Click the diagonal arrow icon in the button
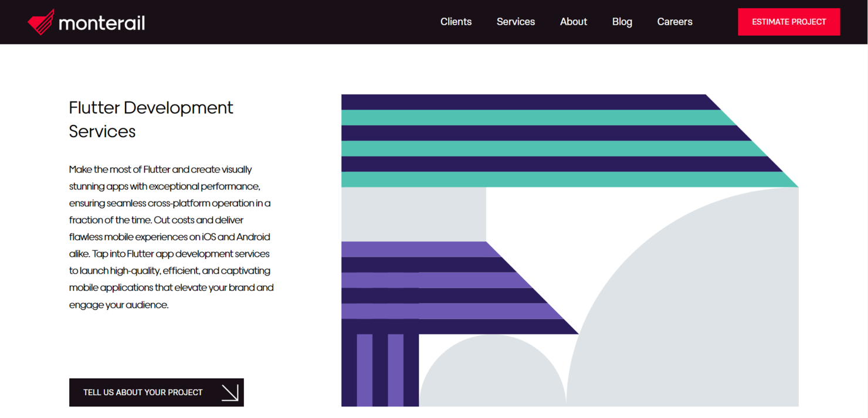868x418 pixels. pos(230,392)
